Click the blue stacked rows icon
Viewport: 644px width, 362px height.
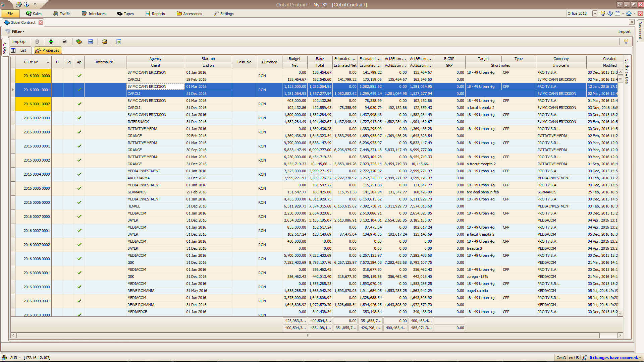click(90, 42)
